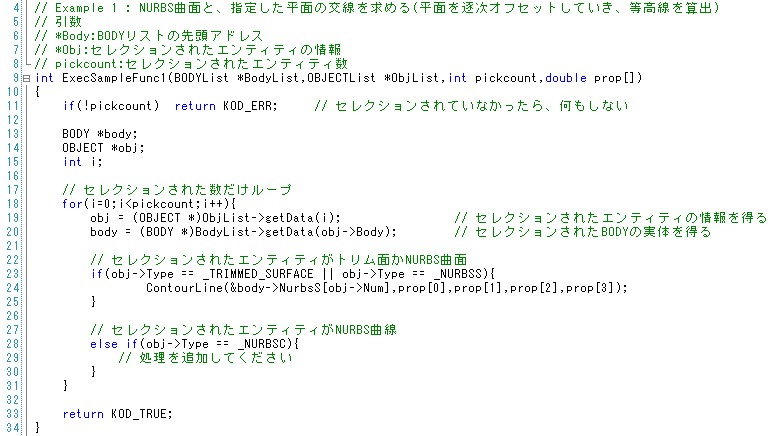The width and height of the screenshot is (782, 436).
Task: Click the 'BODY *body;' declaration
Action: click(x=99, y=134)
